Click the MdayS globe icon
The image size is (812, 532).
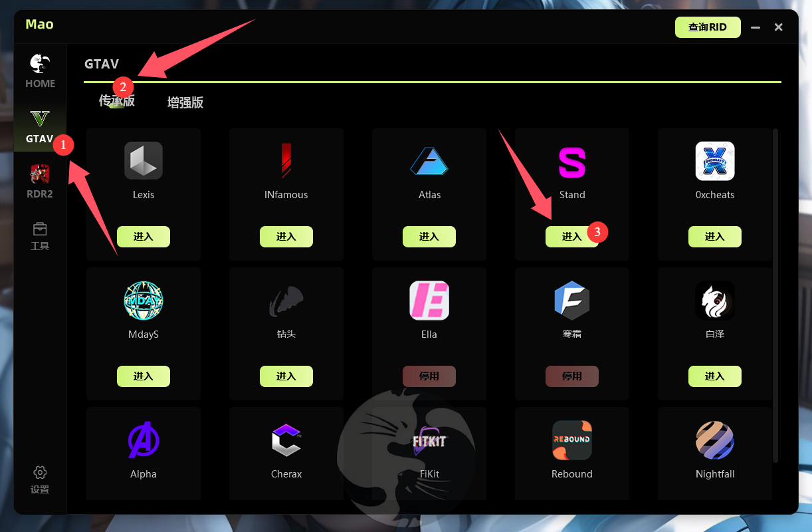(144, 300)
